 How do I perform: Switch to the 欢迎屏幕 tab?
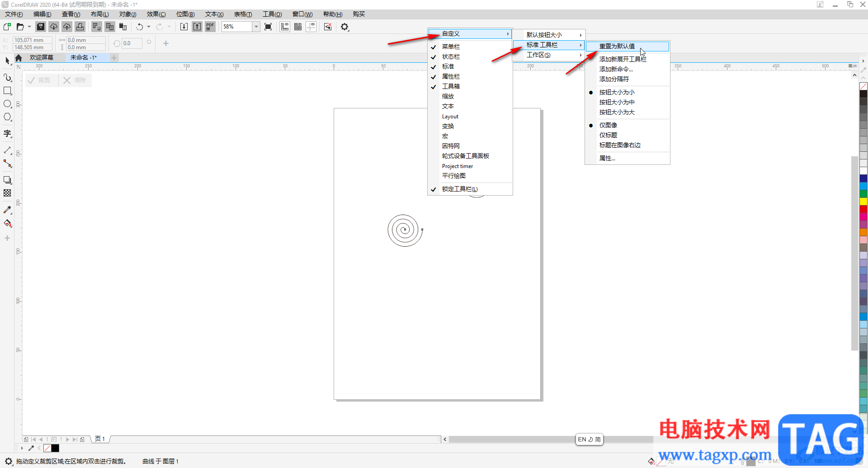pos(42,57)
